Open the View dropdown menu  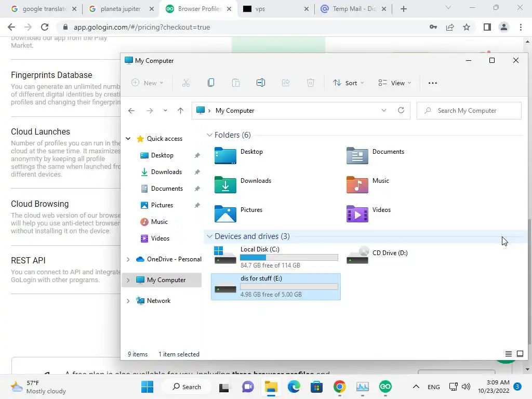395,83
